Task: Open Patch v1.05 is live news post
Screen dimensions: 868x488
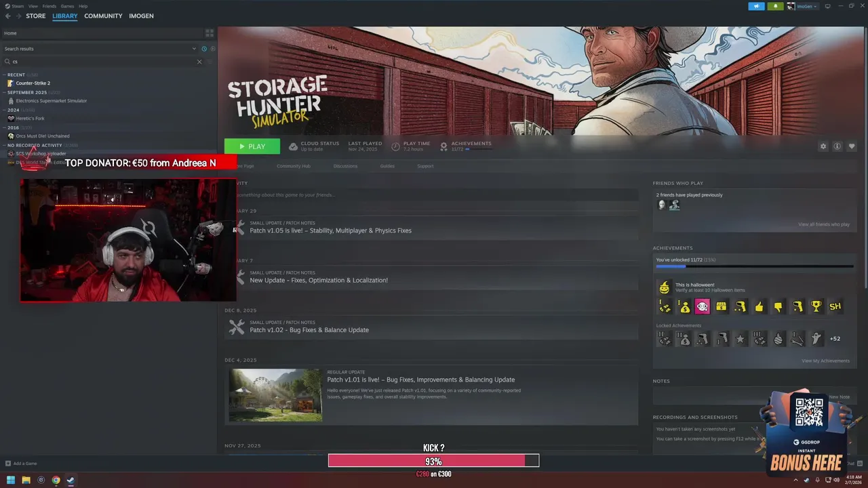Action: point(330,230)
